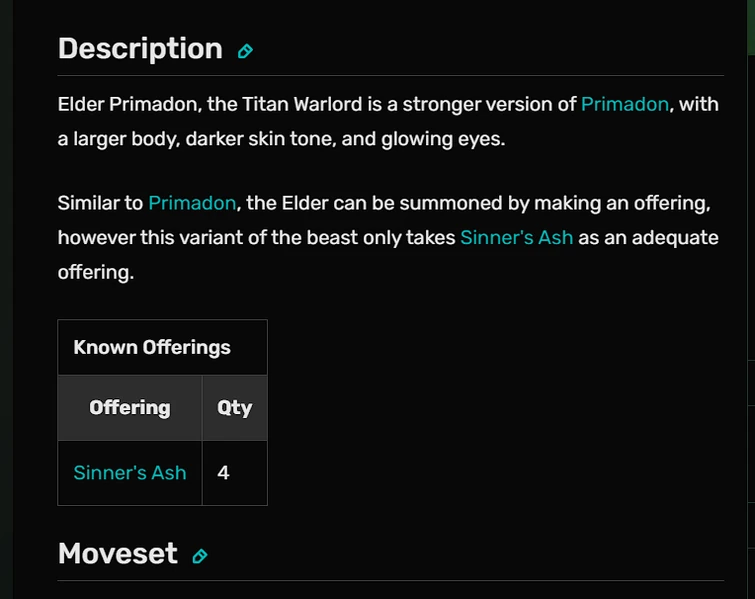Click the Qty column header
This screenshot has height=599, width=755.
(235, 407)
